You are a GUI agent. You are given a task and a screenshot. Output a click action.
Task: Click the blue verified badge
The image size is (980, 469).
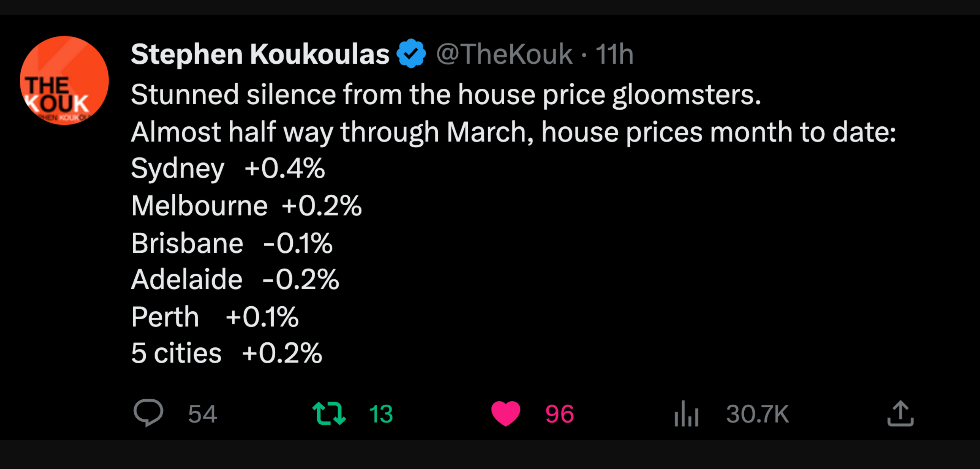412,53
